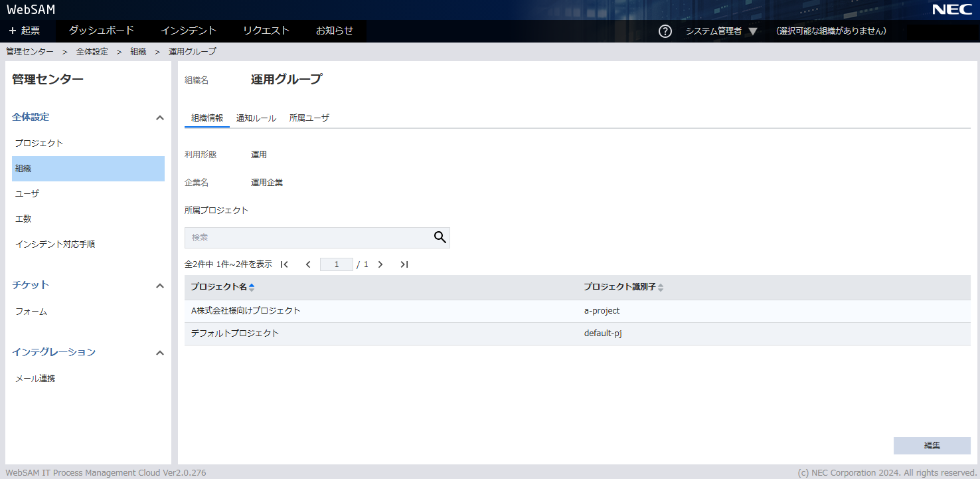
Task: Sort by プロジェクト識別子 sort arrows
Action: pos(661,287)
